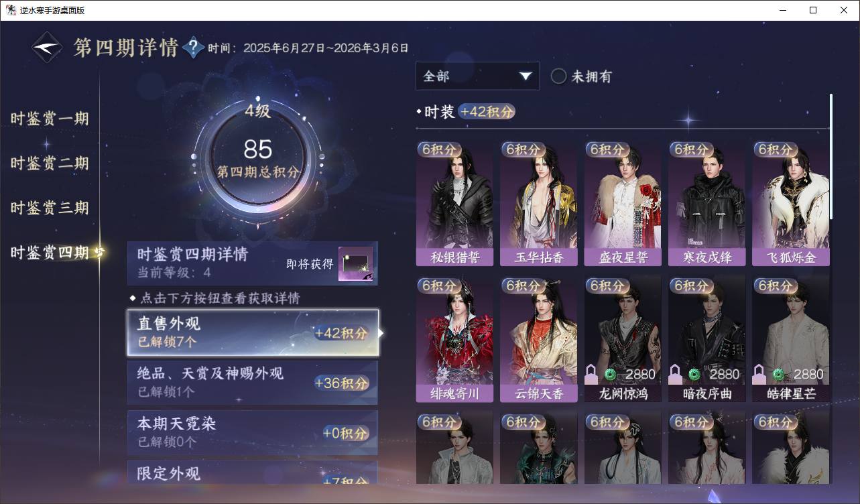Screen dimensions: 860x504
Task: Click the lock icon on 皓律星芒
Action: (760, 374)
